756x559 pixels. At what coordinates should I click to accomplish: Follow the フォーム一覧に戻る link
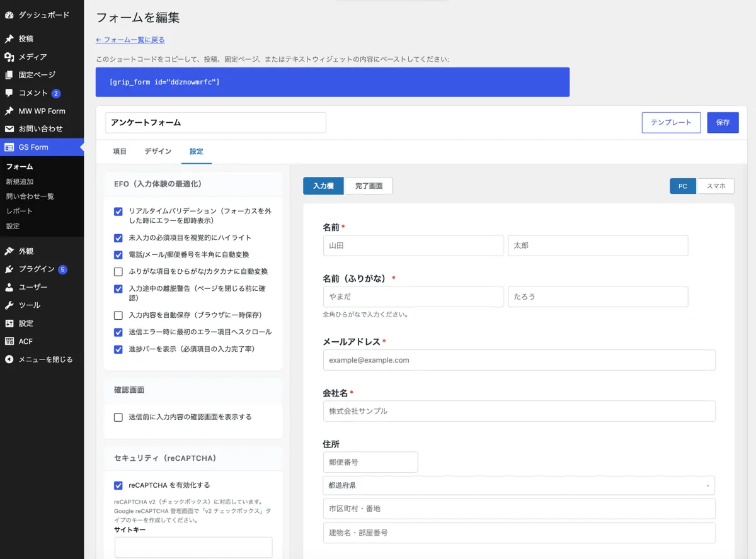[130, 40]
